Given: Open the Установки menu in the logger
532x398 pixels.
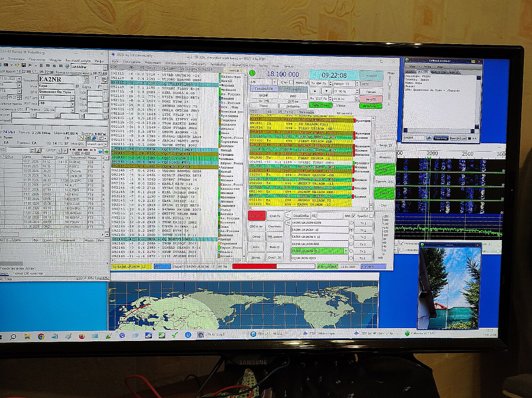Looking at the screenshot, I should 16,59.
